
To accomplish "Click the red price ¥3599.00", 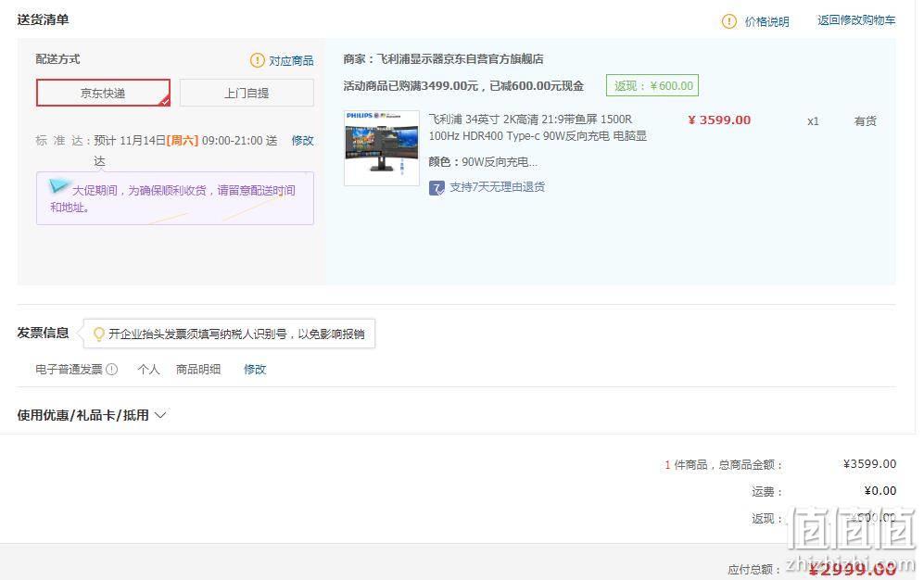I will point(719,120).
